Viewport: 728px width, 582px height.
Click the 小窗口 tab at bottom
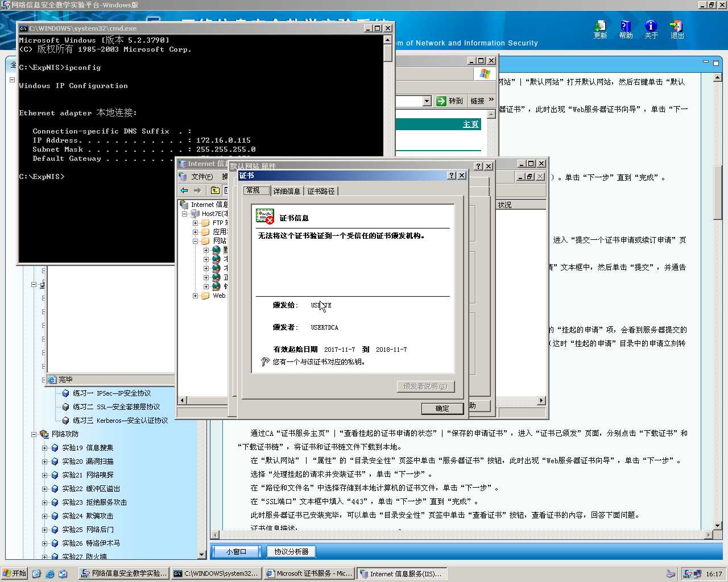tap(236, 551)
